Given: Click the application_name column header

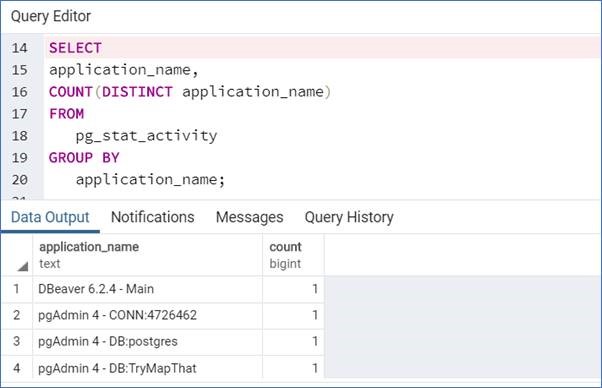Looking at the screenshot, I should [147, 255].
